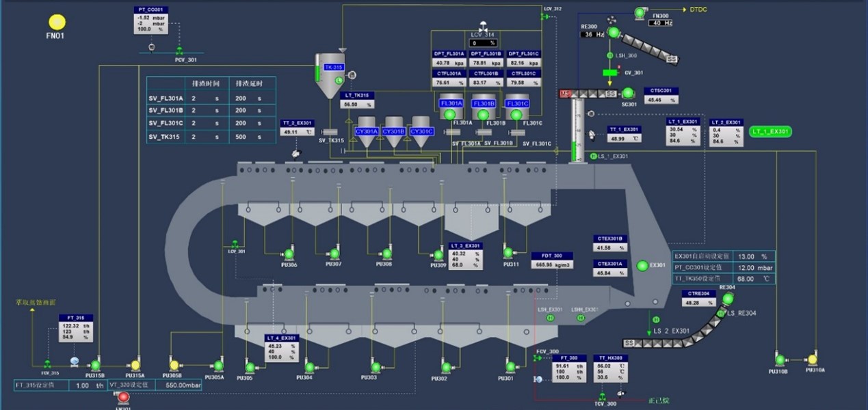This screenshot has width=868, height=410.
Task: Click the TK-315 green level bar
Action: point(317,74)
